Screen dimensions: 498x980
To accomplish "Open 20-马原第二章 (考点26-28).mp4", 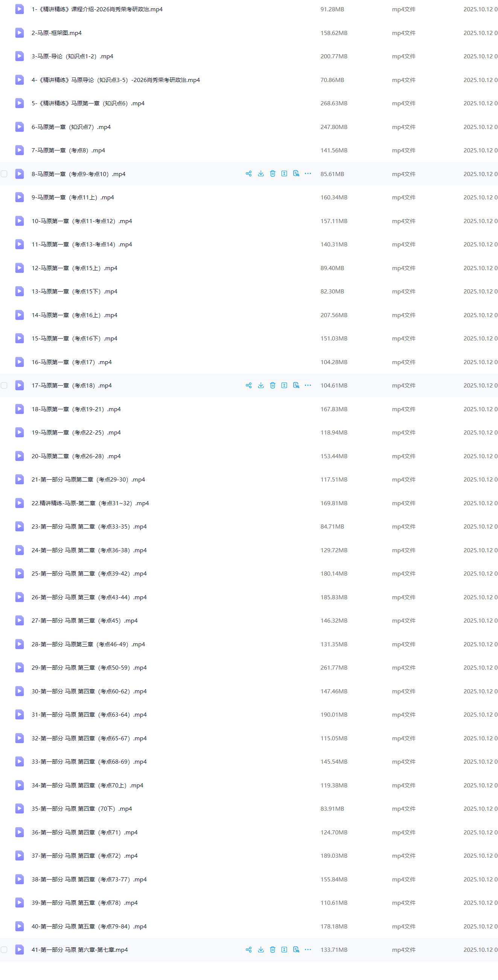I will 76,456.
